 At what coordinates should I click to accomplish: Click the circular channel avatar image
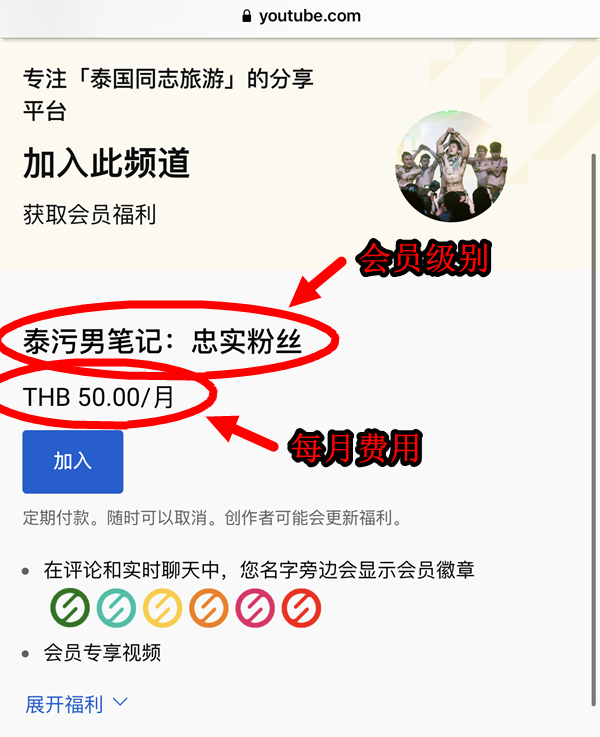(x=451, y=166)
